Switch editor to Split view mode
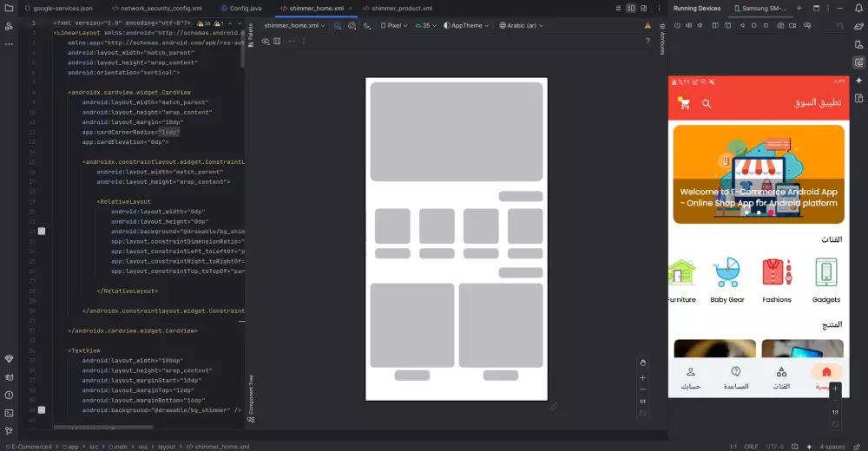This screenshot has width=868, height=451. pyautogui.click(x=631, y=9)
